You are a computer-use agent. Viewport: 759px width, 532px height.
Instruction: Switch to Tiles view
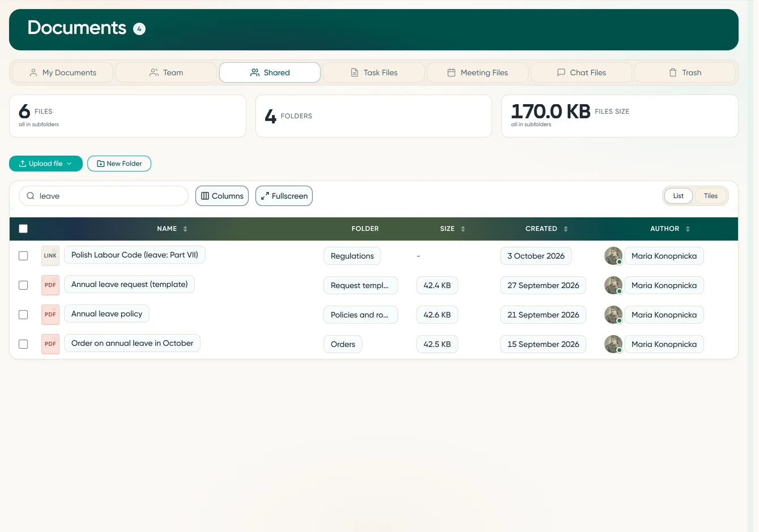pyautogui.click(x=710, y=196)
